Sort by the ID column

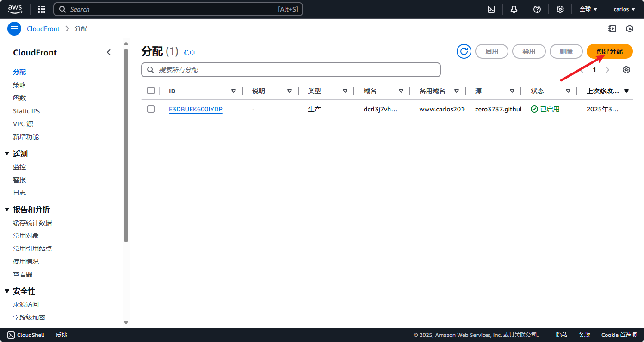[234, 91]
